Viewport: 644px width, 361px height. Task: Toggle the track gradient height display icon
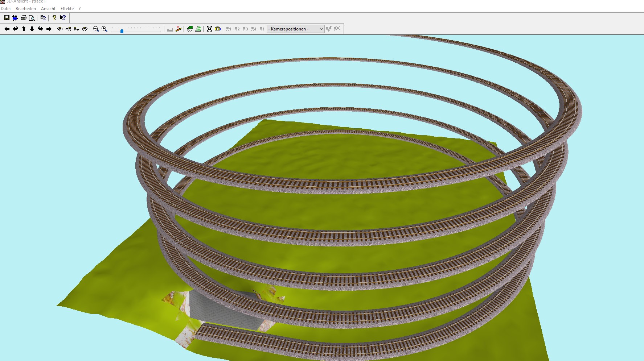(x=178, y=29)
